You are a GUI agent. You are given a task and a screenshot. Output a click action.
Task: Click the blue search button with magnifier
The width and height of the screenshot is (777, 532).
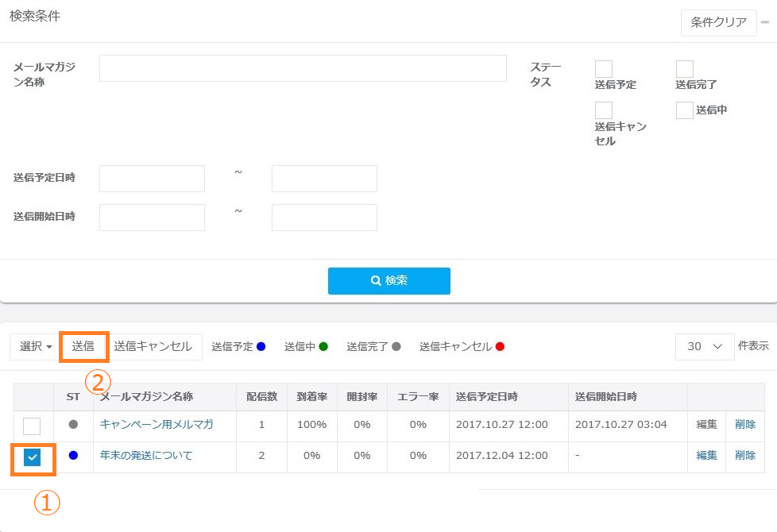[x=388, y=280]
